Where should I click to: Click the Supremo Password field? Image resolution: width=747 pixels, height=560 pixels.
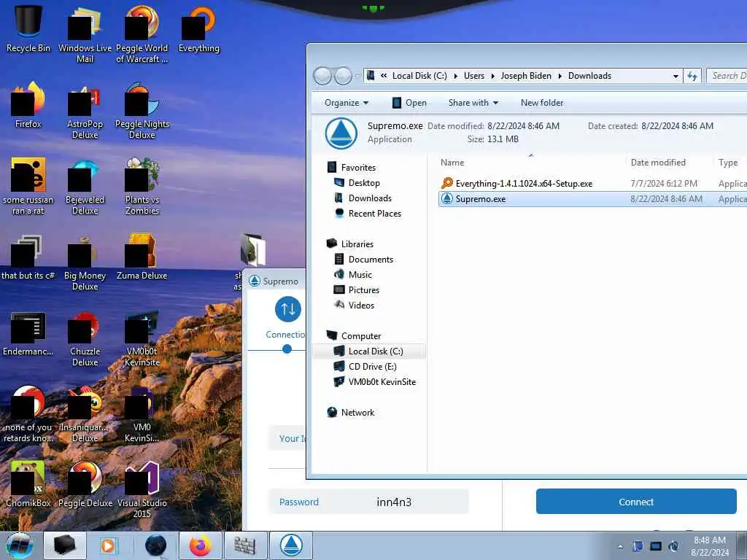pyautogui.click(x=368, y=502)
